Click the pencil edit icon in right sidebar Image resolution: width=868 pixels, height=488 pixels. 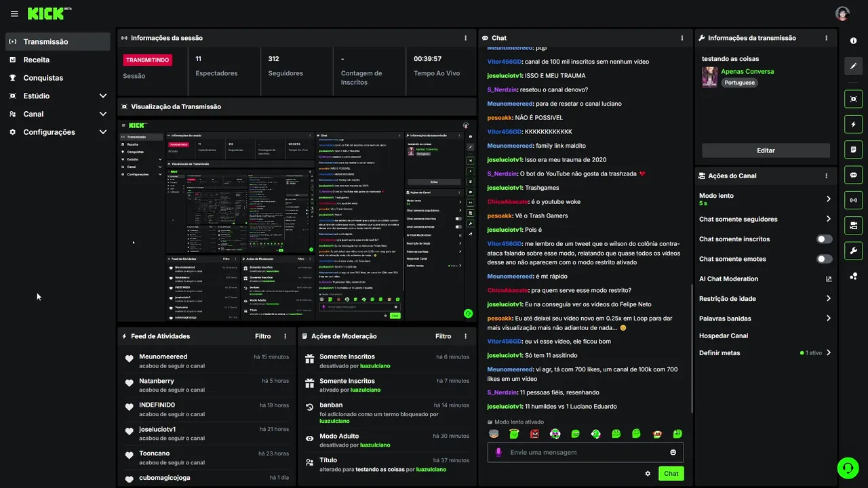pyautogui.click(x=853, y=66)
